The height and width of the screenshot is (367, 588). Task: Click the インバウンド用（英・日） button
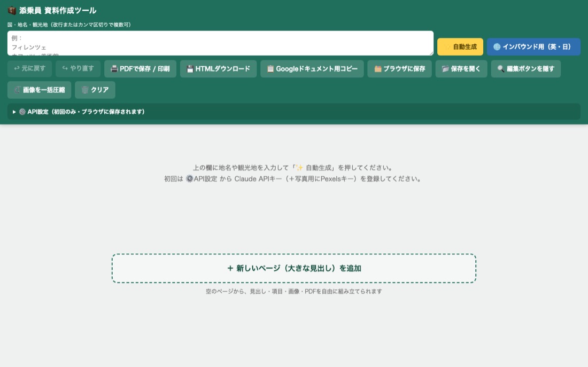(x=533, y=47)
